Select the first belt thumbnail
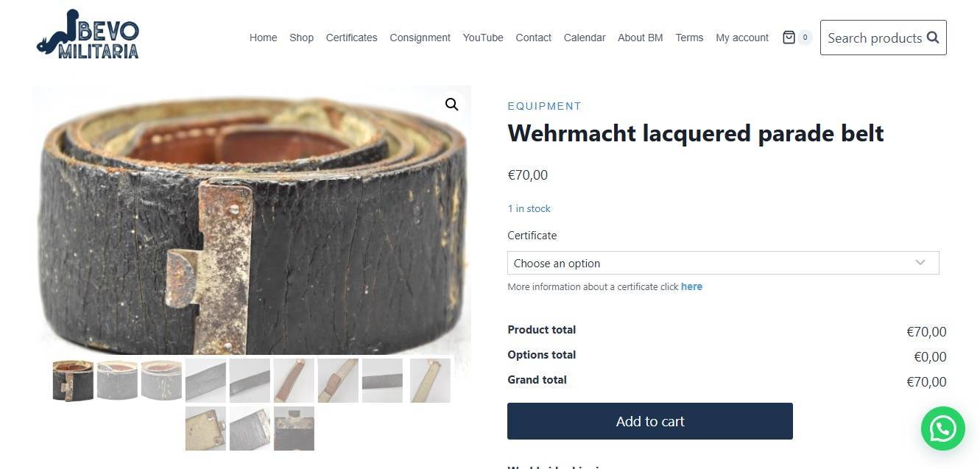This screenshot has width=980, height=469. 73,380
